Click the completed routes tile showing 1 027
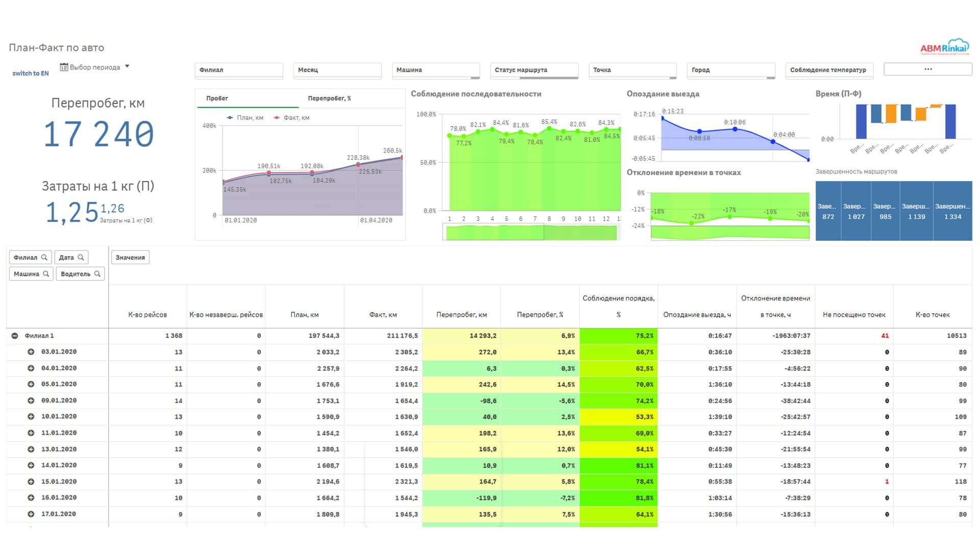 tap(856, 211)
